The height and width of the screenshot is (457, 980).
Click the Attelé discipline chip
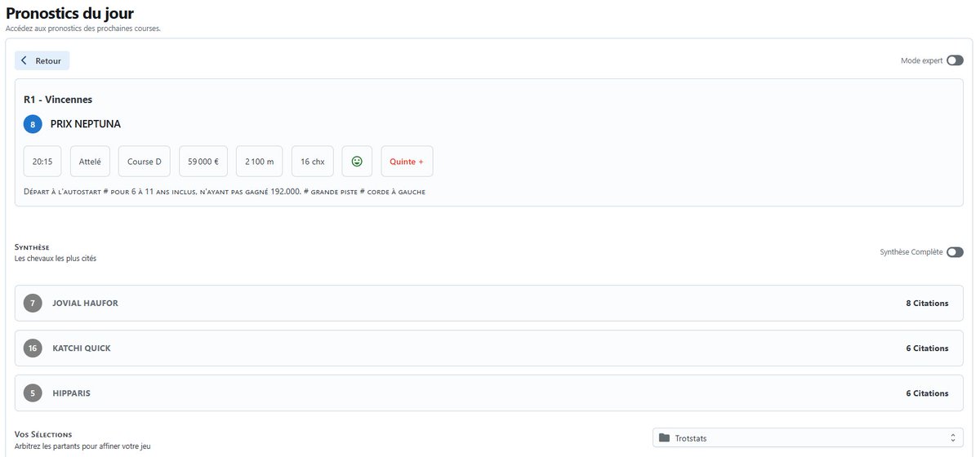point(90,162)
